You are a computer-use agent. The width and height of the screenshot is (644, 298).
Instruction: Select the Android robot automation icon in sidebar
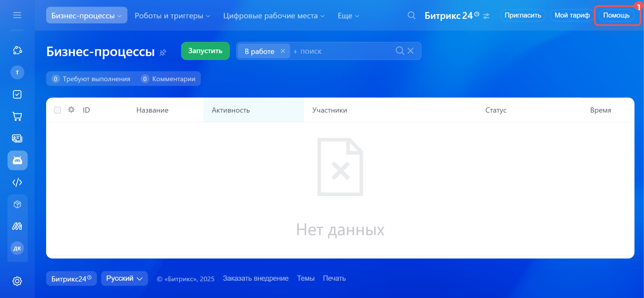coord(17,160)
